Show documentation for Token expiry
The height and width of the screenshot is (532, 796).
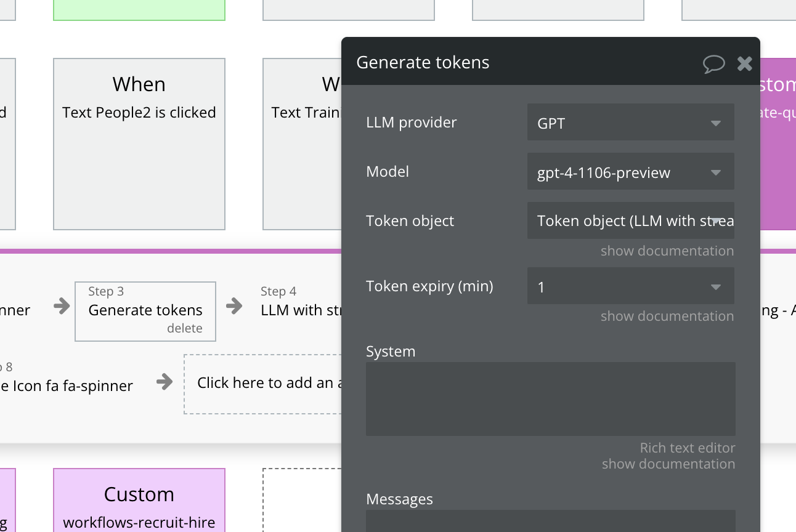(x=667, y=316)
